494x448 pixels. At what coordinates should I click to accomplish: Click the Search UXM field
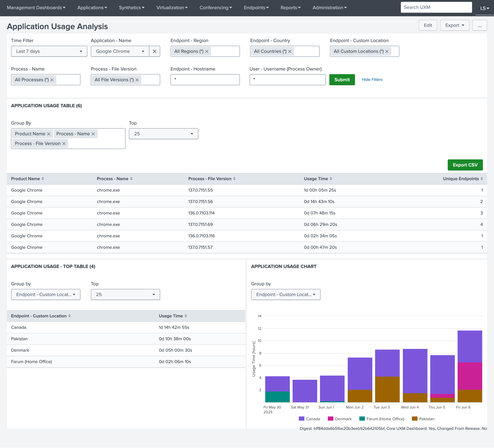436,7
